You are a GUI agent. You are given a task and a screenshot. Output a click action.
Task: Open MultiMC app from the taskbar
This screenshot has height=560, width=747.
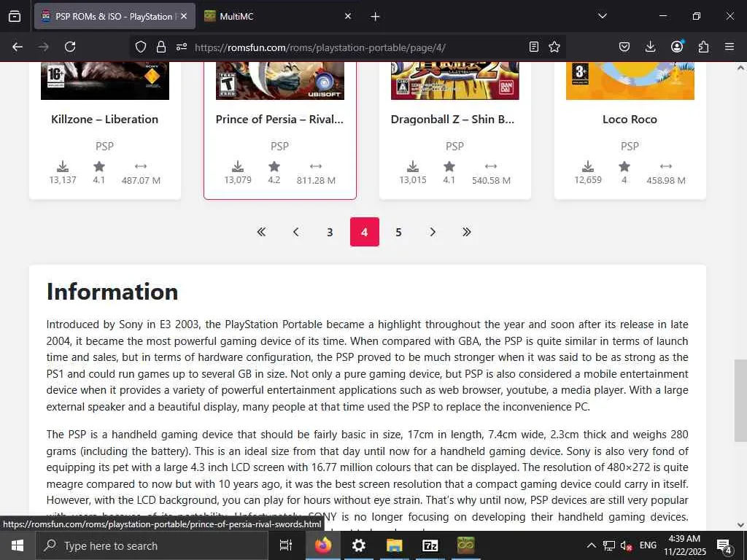[x=466, y=545]
